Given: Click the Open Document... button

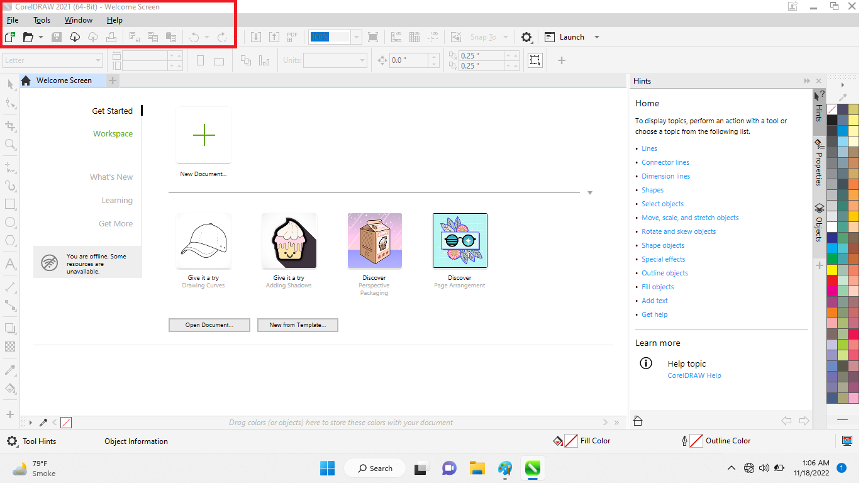Looking at the screenshot, I should coord(209,325).
